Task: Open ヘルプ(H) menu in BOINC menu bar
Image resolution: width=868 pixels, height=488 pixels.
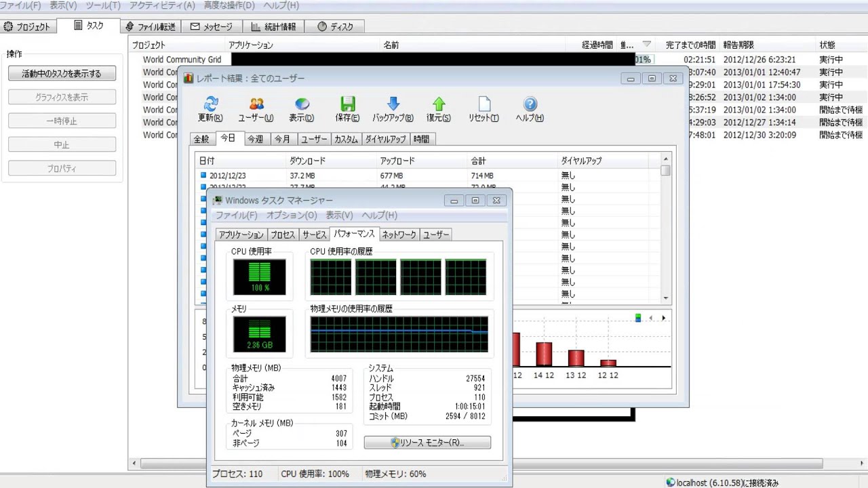Action: click(281, 5)
